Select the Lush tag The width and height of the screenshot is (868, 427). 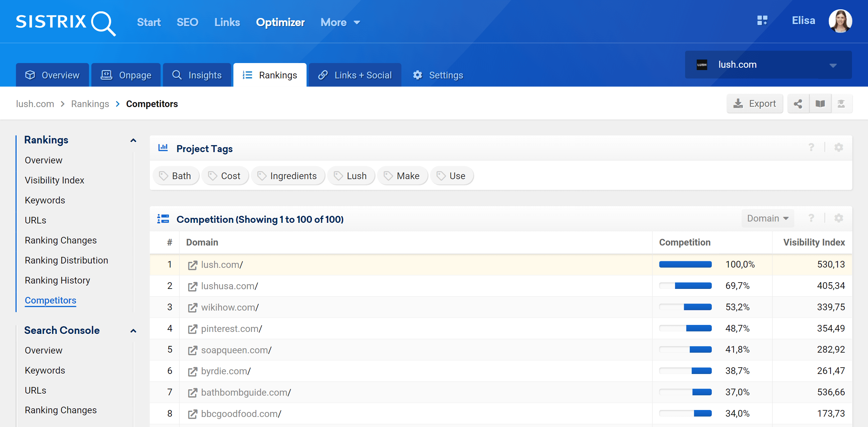tap(351, 176)
